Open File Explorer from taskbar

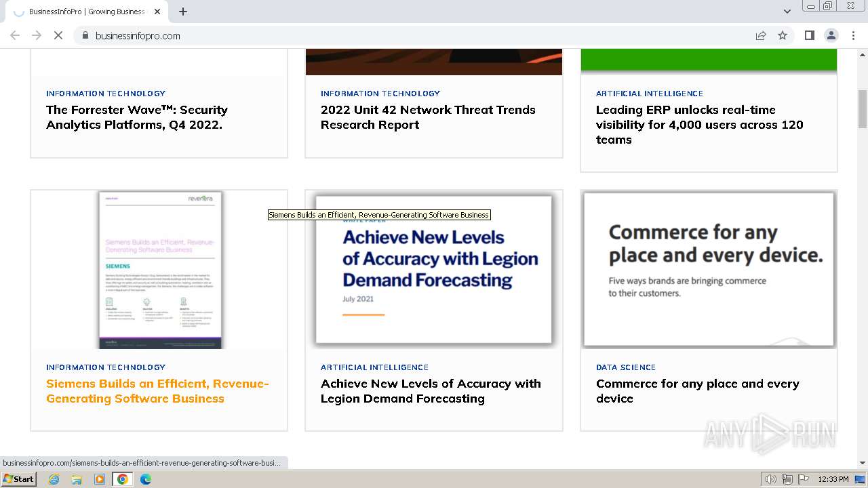pyautogui.click(x=77, y=479)
